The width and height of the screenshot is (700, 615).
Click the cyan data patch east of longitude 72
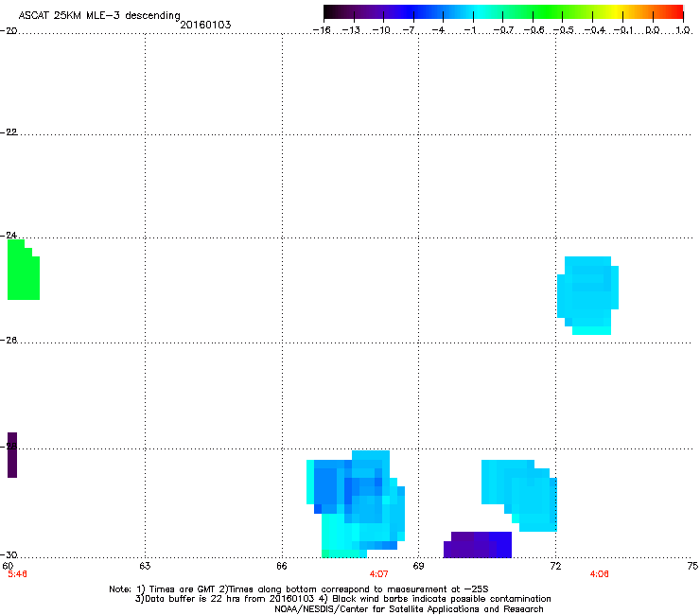tap(587, 295)
